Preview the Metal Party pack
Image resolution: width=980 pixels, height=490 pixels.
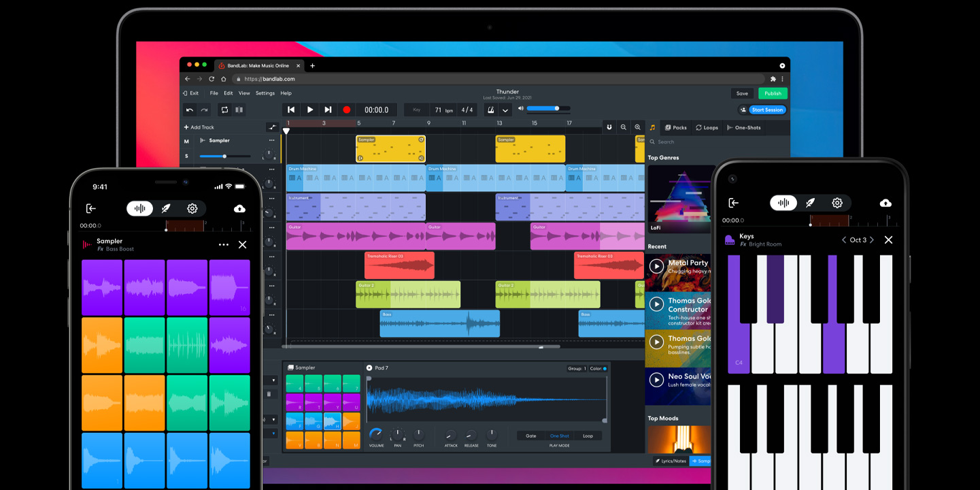(656, 266)
